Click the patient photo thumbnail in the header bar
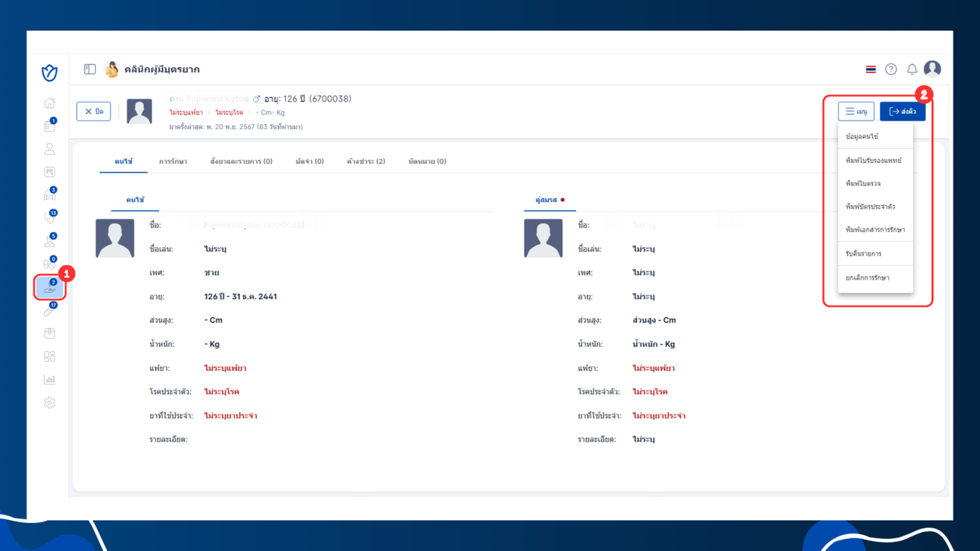 [x=139, y=111]
